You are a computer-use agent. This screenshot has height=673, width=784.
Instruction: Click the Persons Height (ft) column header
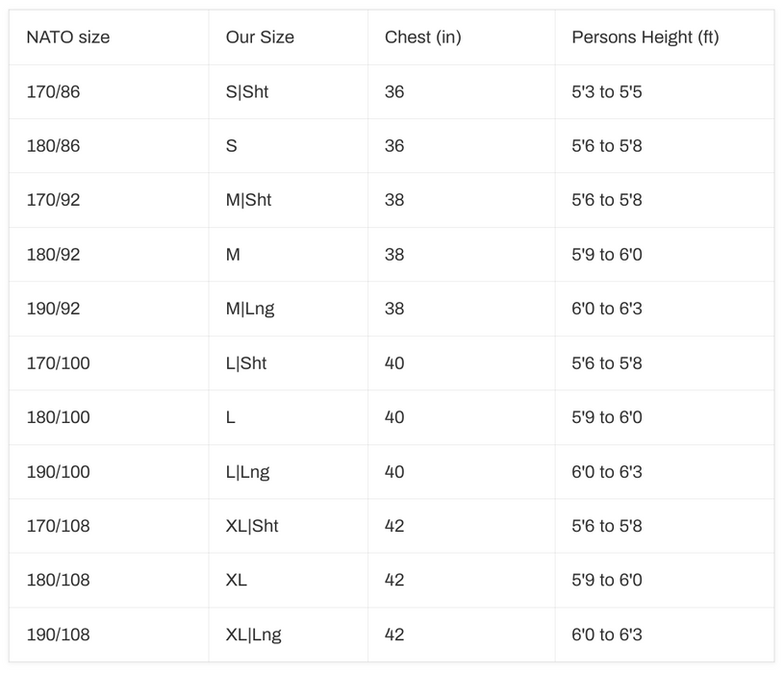(645, 37)
